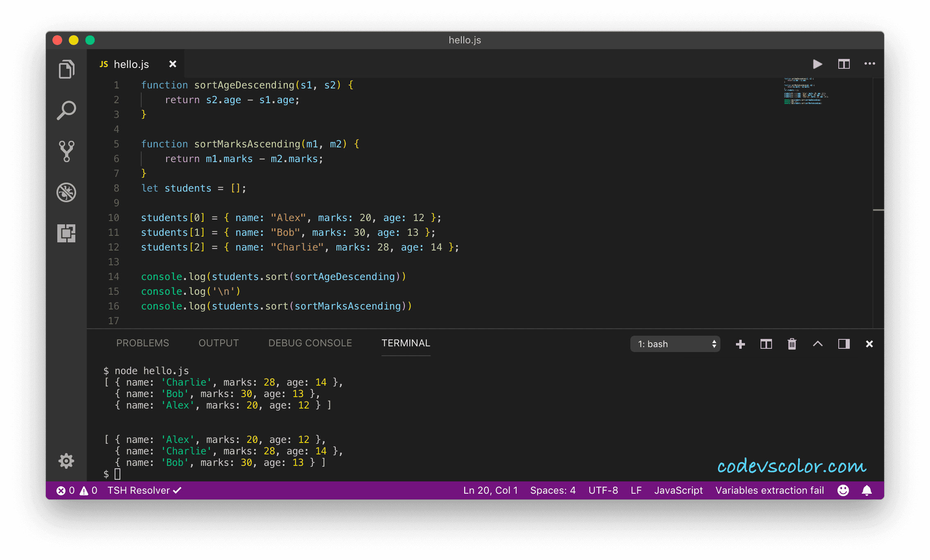Toggle the terminal panel layout
The height and width of the screenshot is (560, 930).
pyautogui.click(x=844, y=344)
